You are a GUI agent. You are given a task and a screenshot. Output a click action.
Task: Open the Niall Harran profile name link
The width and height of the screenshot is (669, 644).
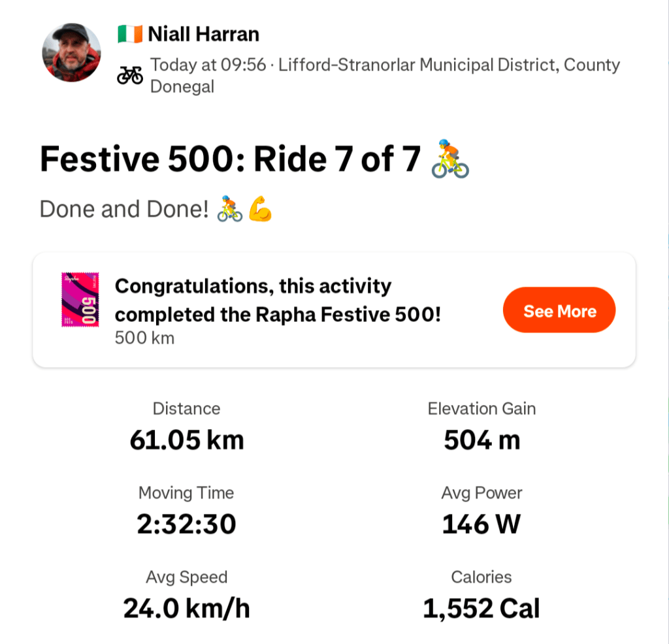click(x=203, y=34)
